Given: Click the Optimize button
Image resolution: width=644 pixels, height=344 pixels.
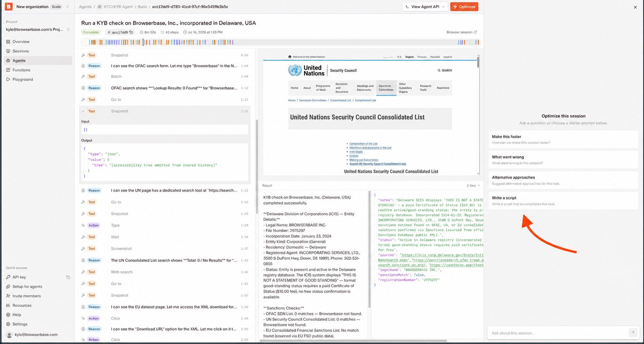Looking at the screenshot, I should 464,7.
